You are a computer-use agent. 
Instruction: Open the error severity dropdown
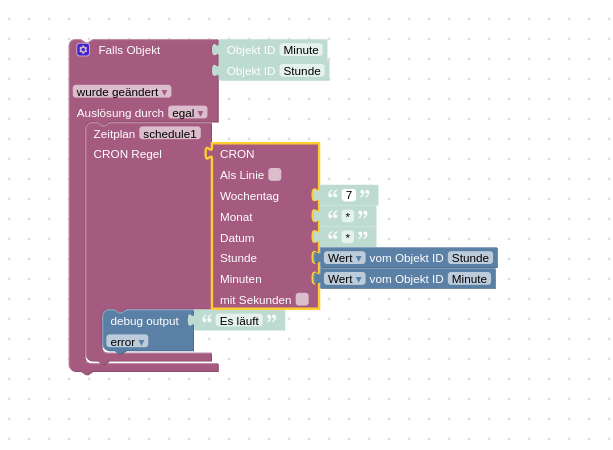tap(127, 342)
